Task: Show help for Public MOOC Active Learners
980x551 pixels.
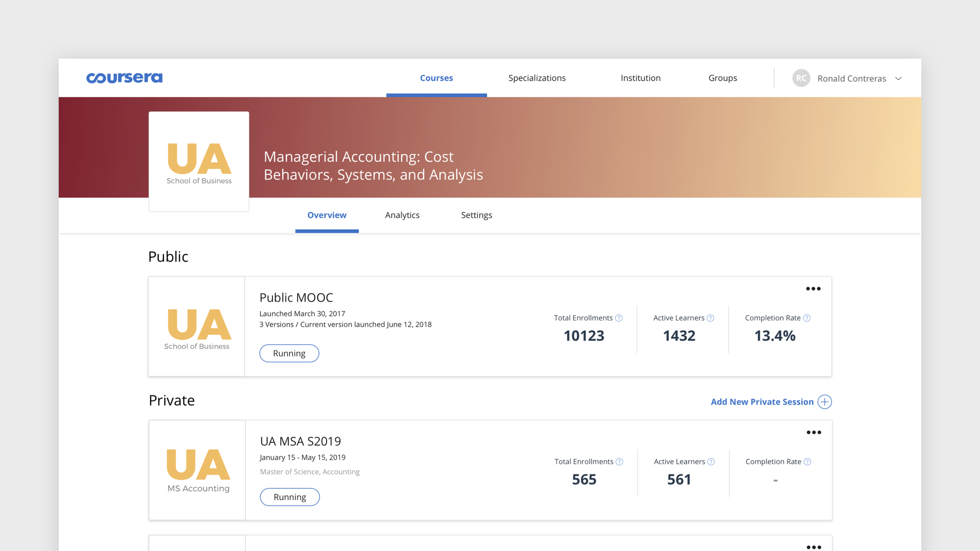Action: pos(710,318)
